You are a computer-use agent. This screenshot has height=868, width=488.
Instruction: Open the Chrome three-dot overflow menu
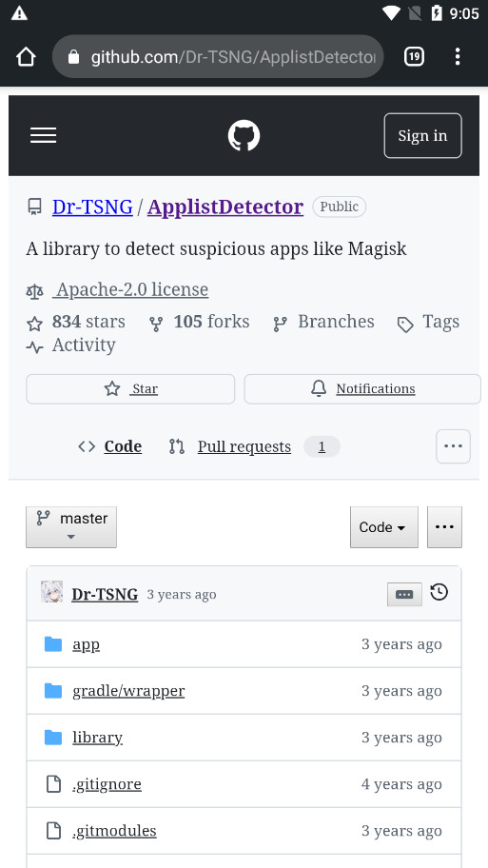(x=457, y=56)
